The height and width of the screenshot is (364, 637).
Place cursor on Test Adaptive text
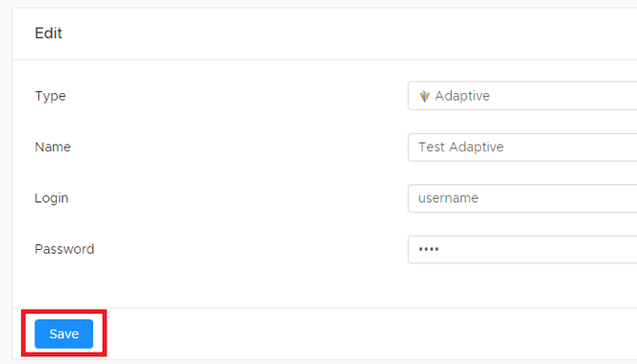461,147
